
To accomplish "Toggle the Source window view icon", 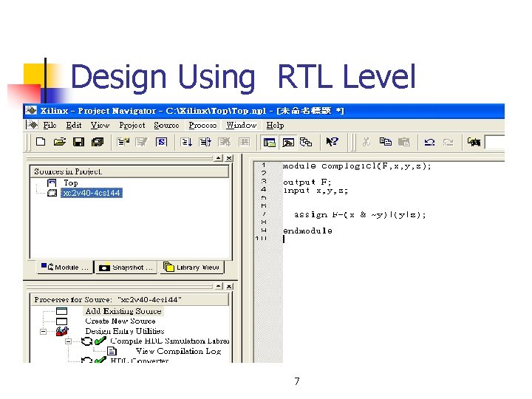I will (270, 142).
